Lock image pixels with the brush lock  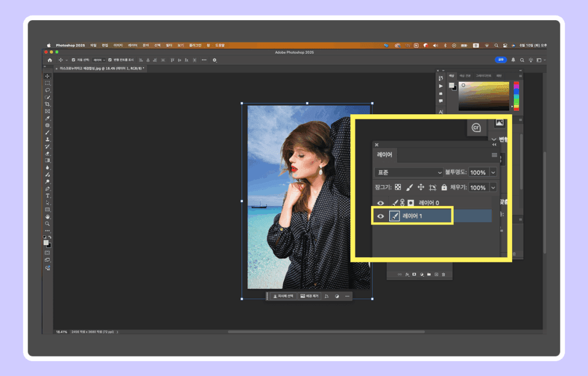[x=409, y=187]
